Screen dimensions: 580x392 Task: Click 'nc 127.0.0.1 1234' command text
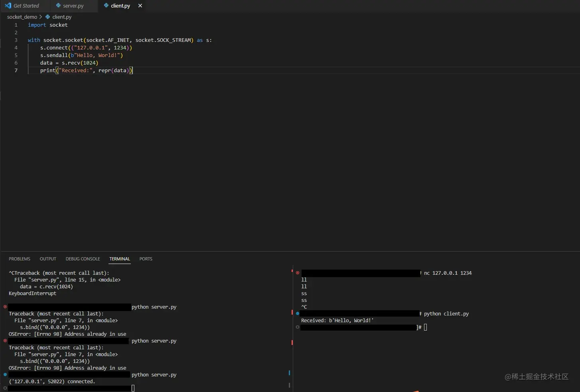[448, 273]
